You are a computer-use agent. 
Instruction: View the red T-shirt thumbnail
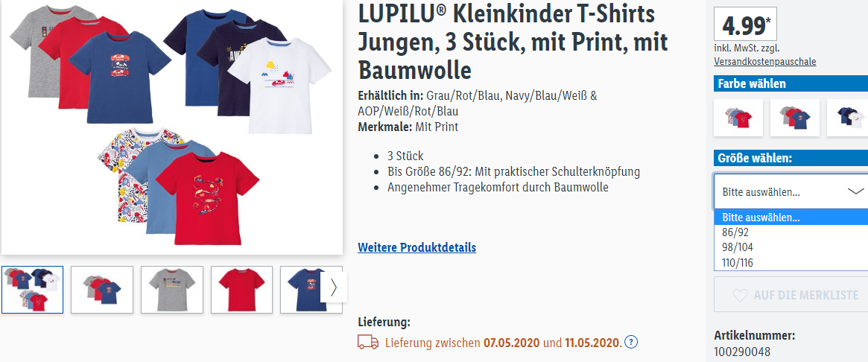(241, 290)
